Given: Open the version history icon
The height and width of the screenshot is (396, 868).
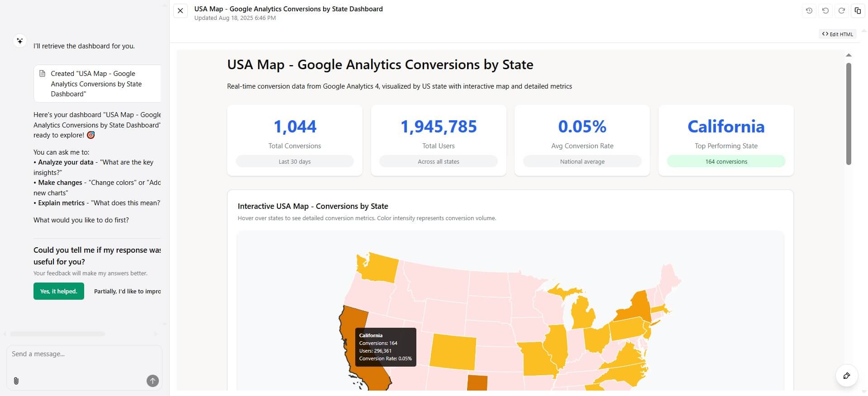Looking at the screenshot, I should [809, 11].
